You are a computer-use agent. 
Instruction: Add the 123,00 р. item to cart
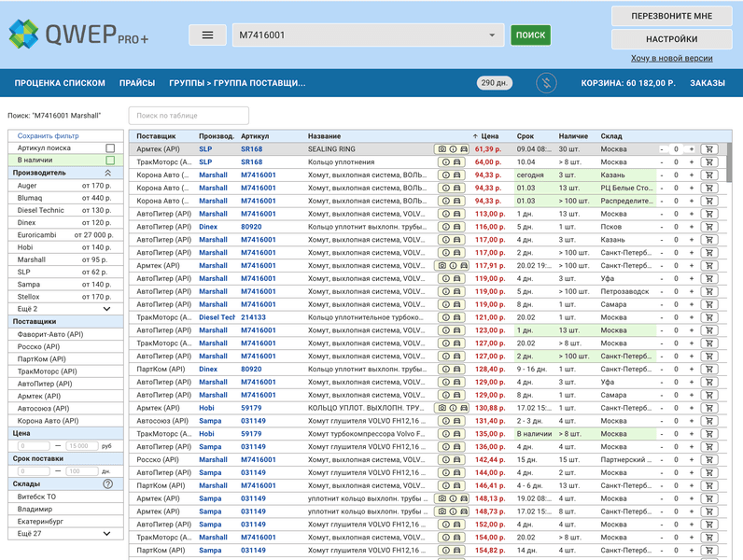[x=708, y=330]
